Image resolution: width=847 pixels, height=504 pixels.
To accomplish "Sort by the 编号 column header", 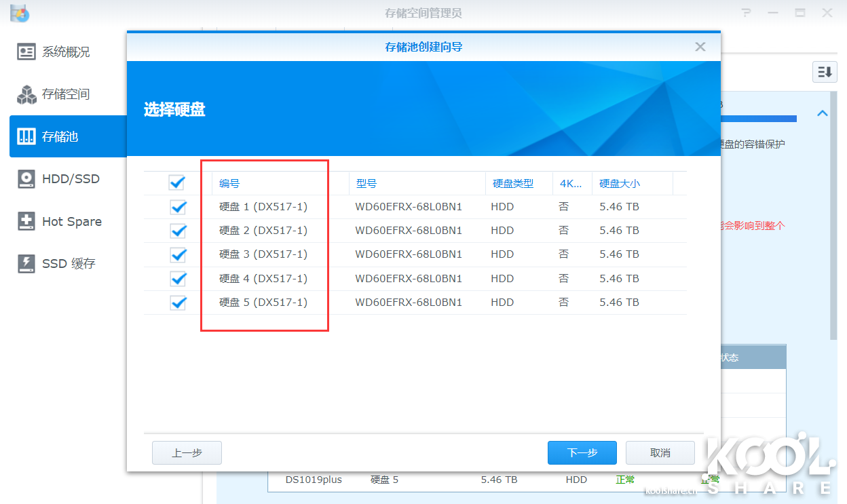I will (x=229, y=183).
